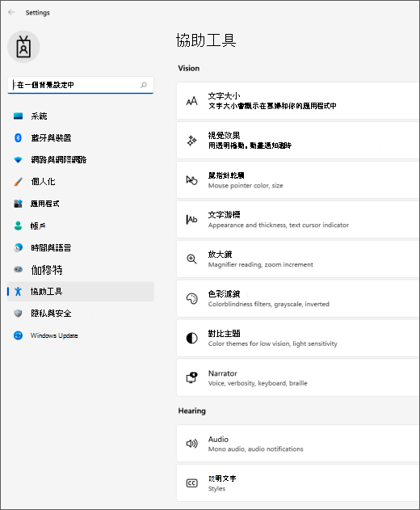Click the Narrator icon
The image size is (420, 510).
click(x=191, y=377)
